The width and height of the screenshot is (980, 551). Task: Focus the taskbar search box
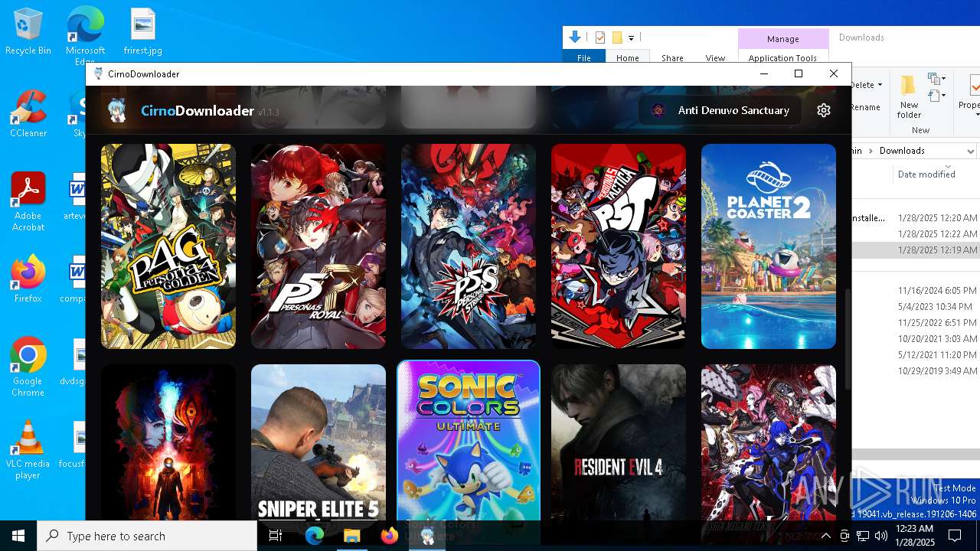tap(147, 536)
